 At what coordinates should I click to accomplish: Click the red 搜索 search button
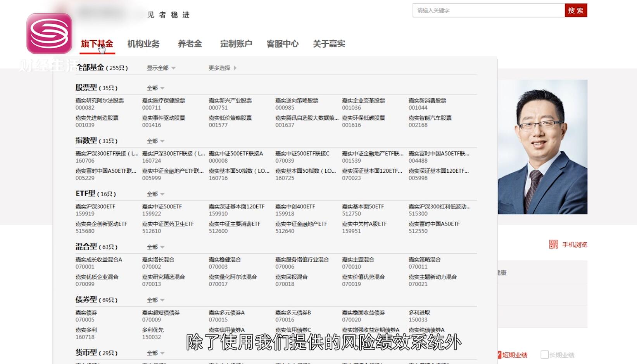pos(576,10)
